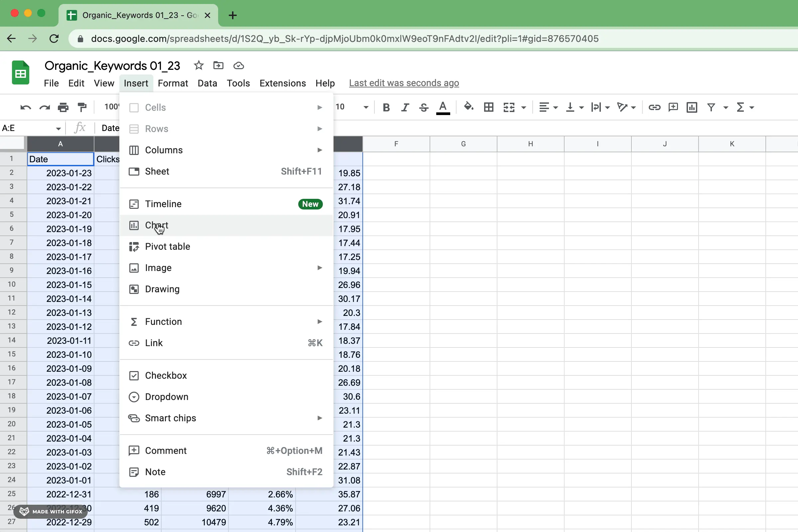The image size is (798, 532).
Task: Select Pivot table from Insert menu
Action: click(168, 246)
